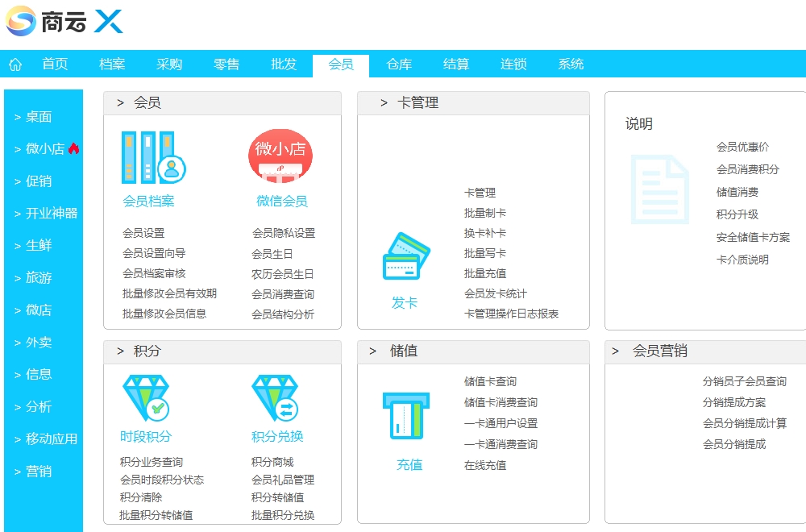806x532 pixels.
Task: Expand 开业神器 in the sidebar
Action: [46, 214]
